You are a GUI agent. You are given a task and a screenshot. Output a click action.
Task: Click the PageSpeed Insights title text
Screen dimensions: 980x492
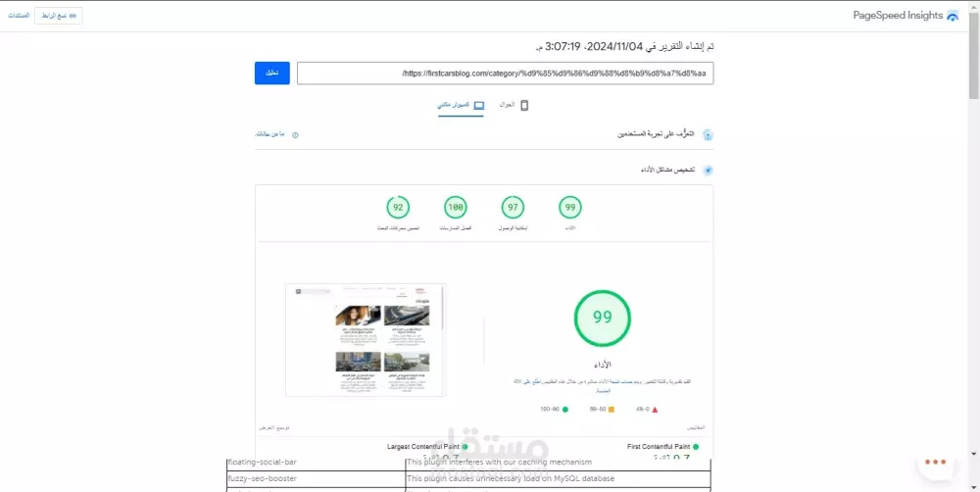tap(898, 16)
